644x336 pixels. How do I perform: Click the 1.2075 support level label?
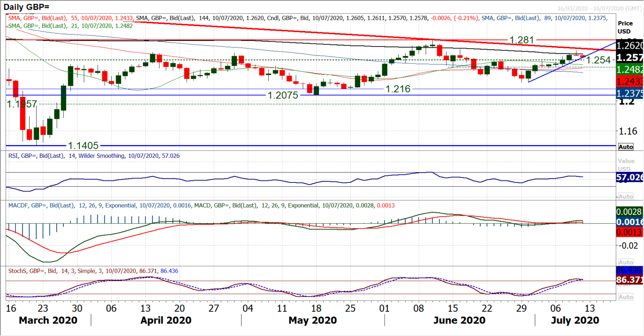click(x=283, y=96)
